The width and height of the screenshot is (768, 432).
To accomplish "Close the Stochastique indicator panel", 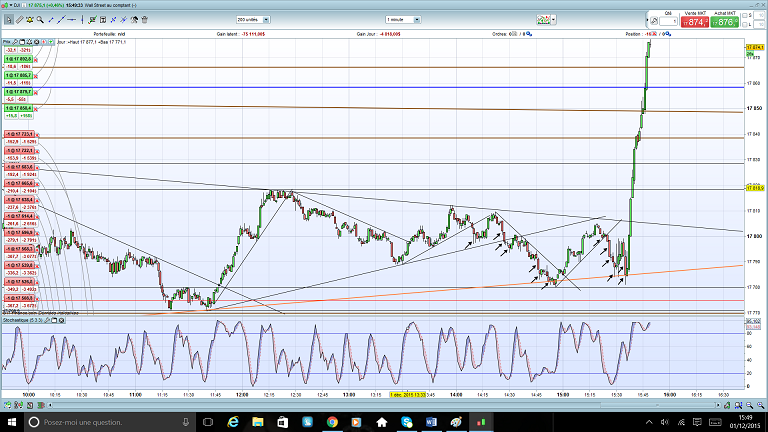I will [62, 320].
